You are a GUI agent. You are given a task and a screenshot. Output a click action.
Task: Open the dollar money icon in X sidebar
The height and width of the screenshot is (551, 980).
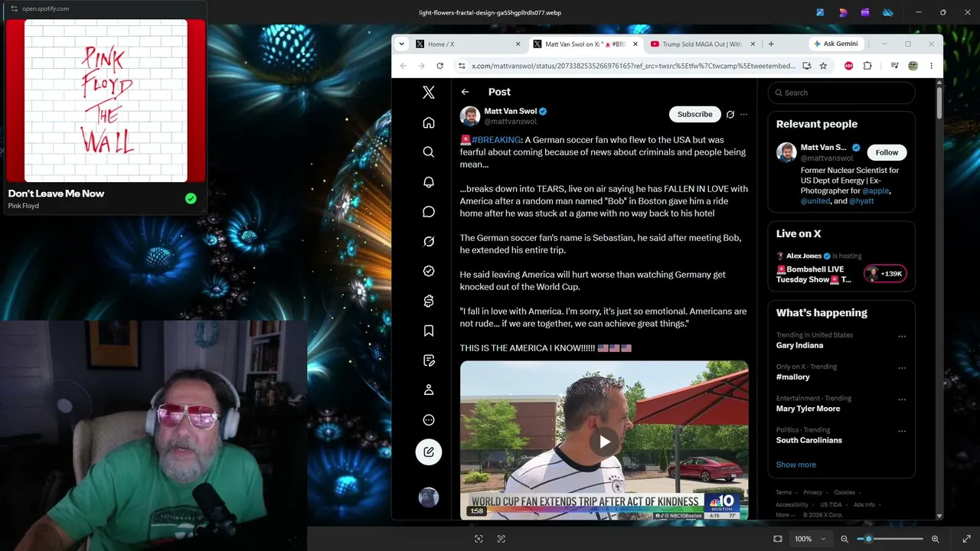pos(429,301)
